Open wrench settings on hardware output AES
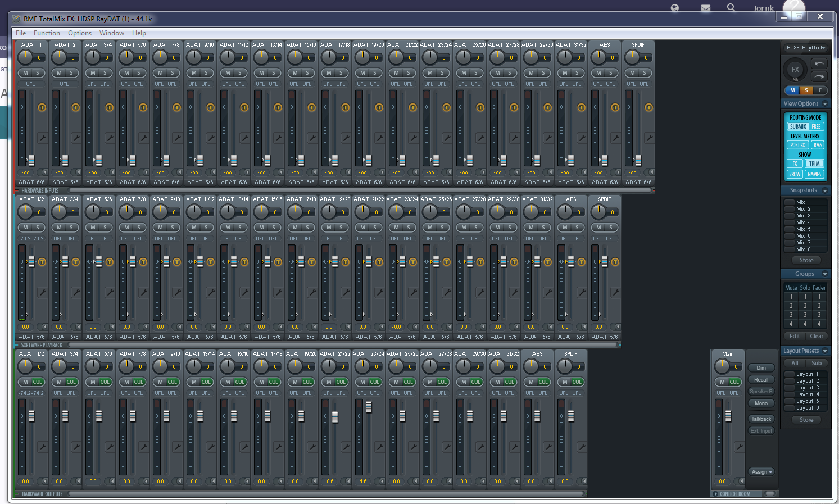Image resolution: width=839 pixels, height=504 pixels. 548,447
